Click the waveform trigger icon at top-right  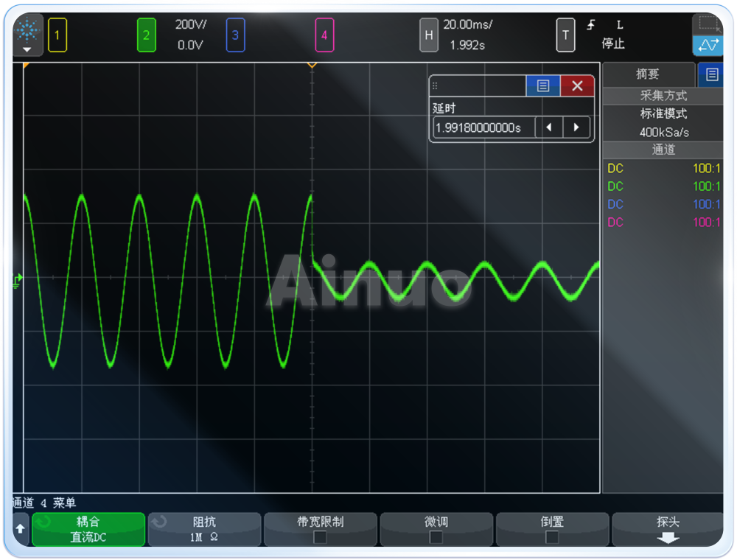(x=708, y=46)
